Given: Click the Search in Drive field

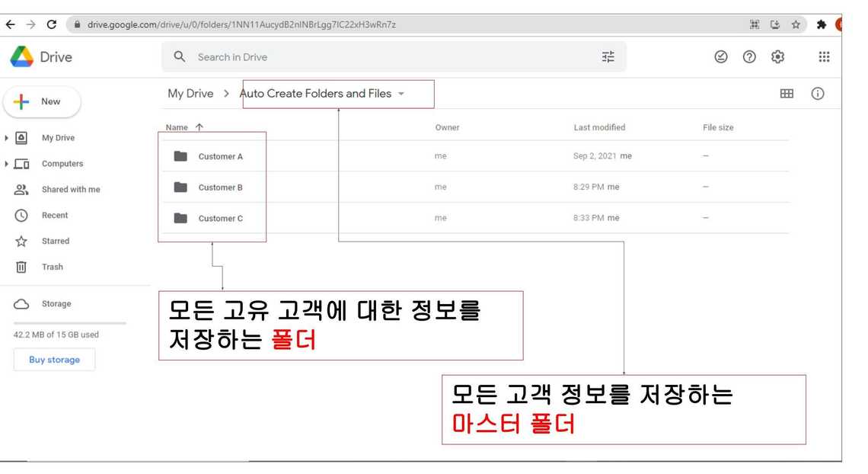Looking at the screenshot, I should (381, 57).
